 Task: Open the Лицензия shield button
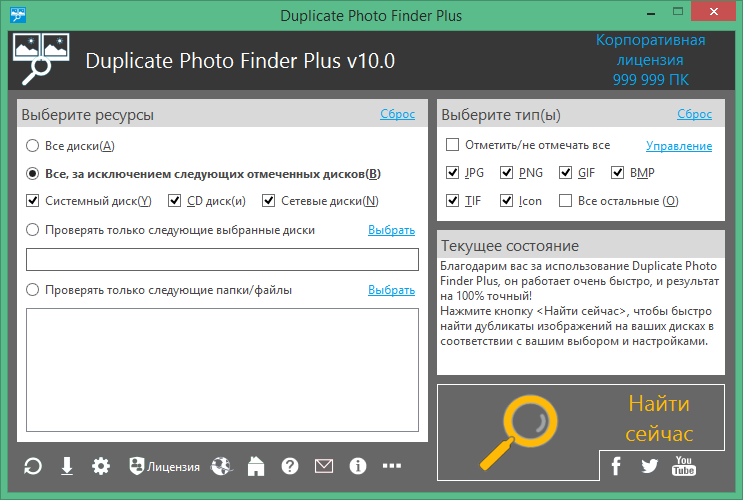point(164,466)
